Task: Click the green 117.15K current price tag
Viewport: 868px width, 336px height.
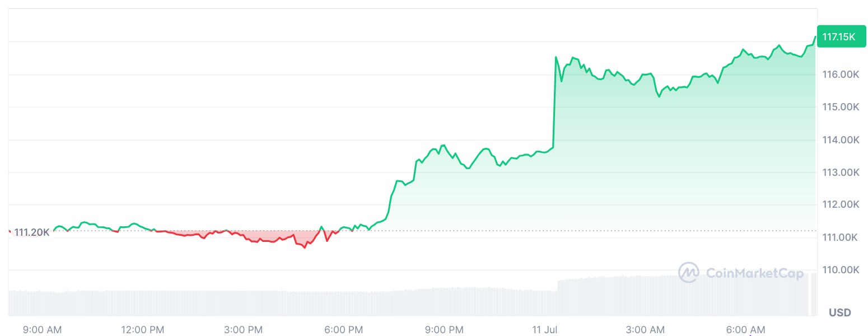Action: click(x=838, y=37)
